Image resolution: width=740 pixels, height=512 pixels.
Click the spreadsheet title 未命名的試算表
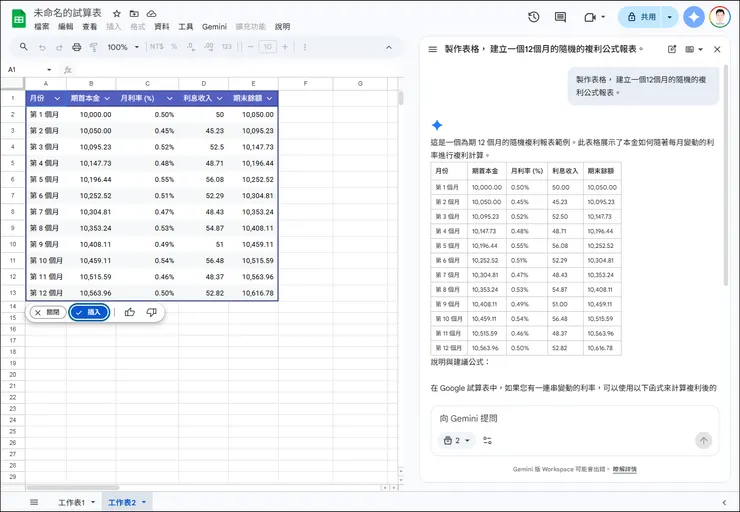[67, 13]
